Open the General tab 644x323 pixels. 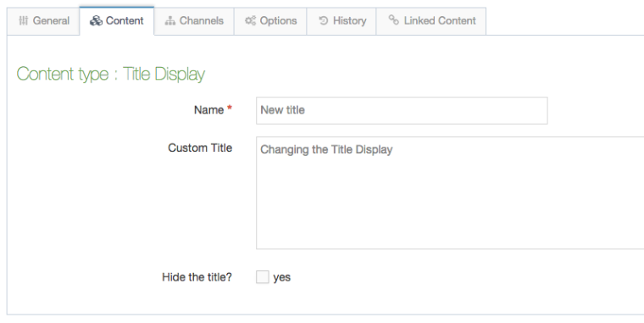(x=43, y=21)
